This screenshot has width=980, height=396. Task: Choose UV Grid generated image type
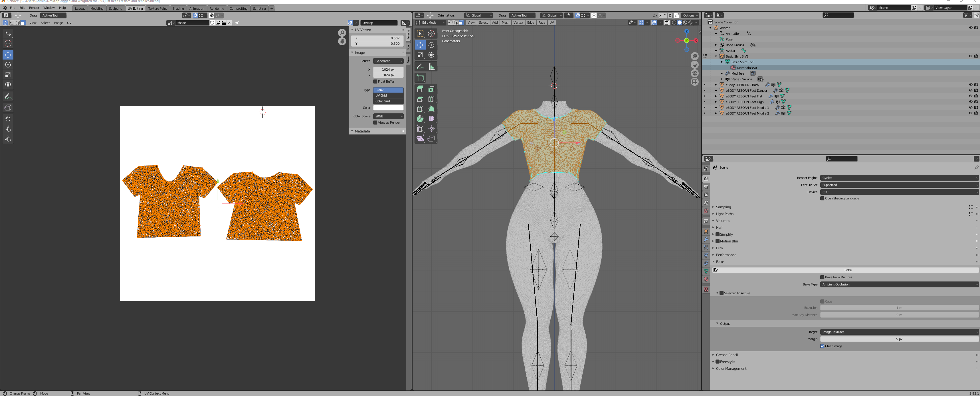[x=388, y=96]
